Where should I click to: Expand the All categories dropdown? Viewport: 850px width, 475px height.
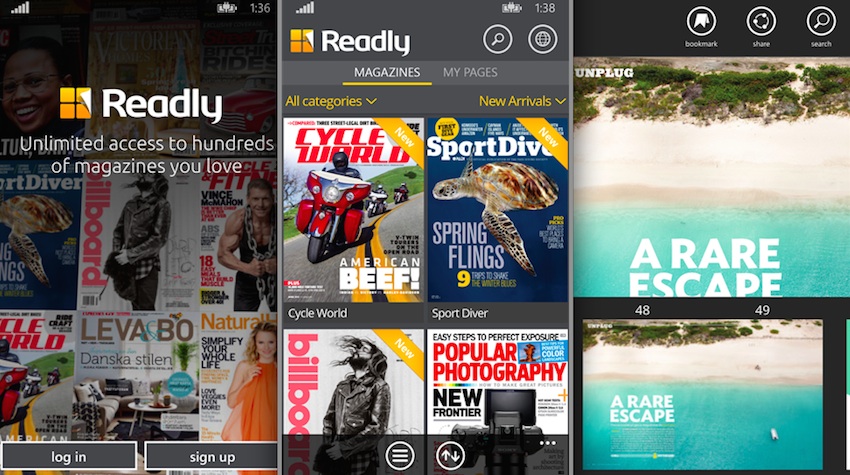(331, 101)
